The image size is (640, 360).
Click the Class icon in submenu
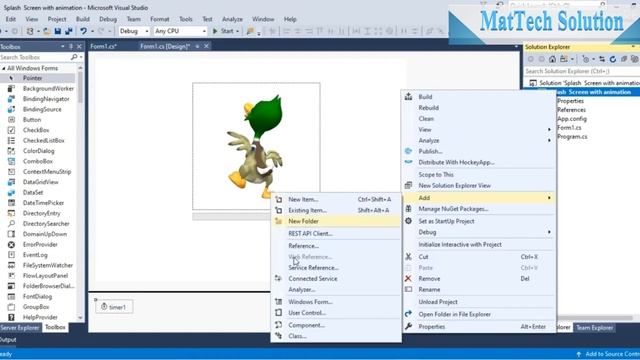(x=278, y=336)
